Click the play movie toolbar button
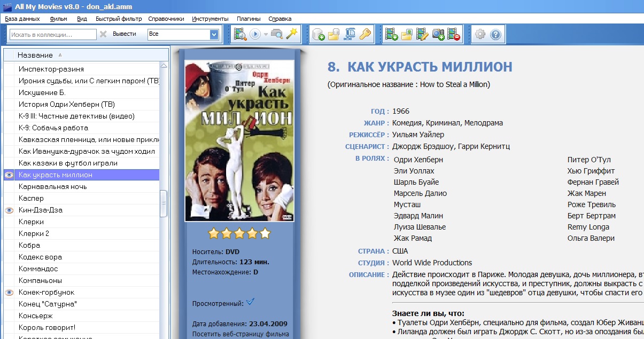Viewport: 644px width, 339px height. pyautogui.click(x=255, y=34)
